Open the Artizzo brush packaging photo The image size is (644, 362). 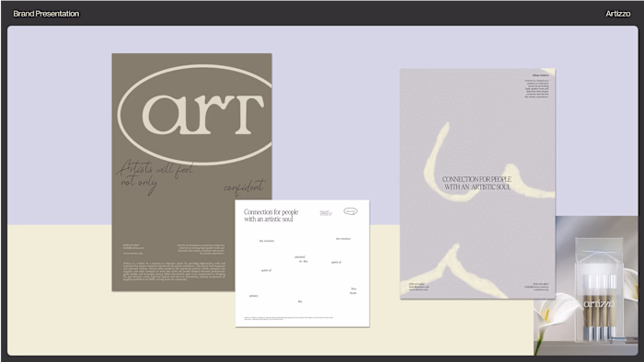(x=586, y=286)
